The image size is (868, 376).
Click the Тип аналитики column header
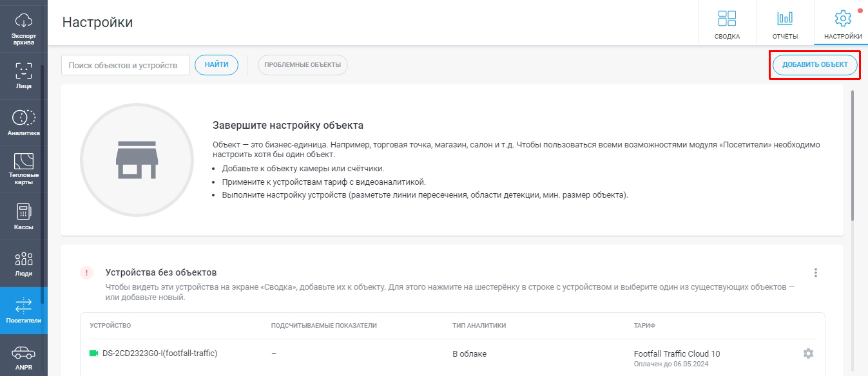click(479, 326)
